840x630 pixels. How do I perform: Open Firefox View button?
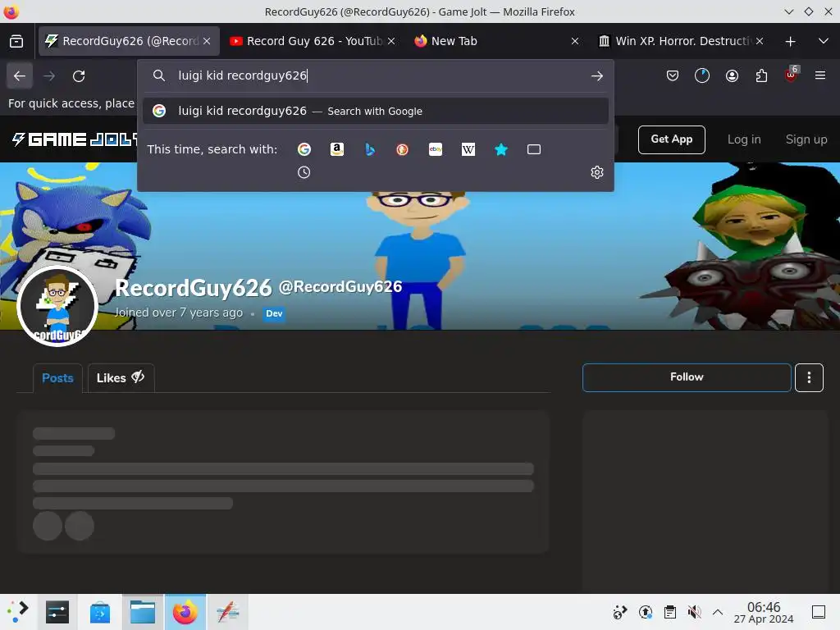(16, 41)
